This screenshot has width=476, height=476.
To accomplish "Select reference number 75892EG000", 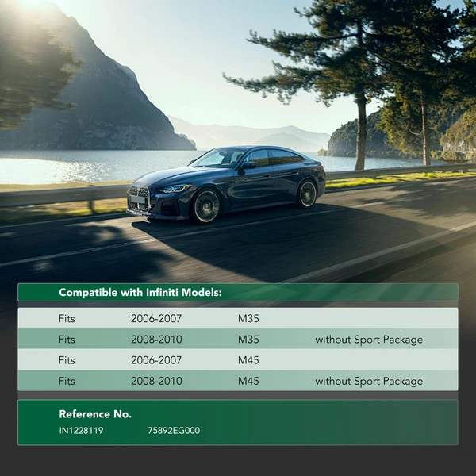I will point(174,431).
